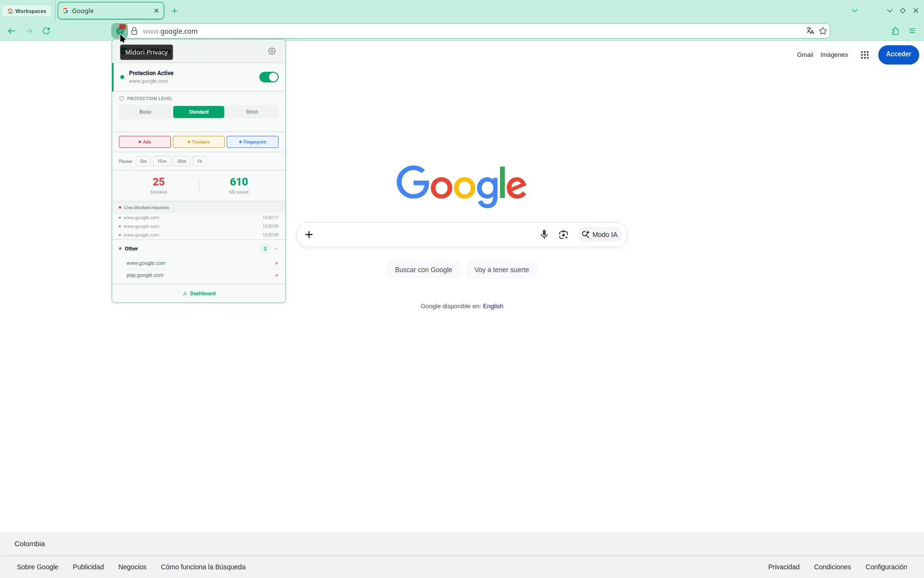Open Configuración footer menu
This screenshot has width=924, height=578.
(886, 567)
